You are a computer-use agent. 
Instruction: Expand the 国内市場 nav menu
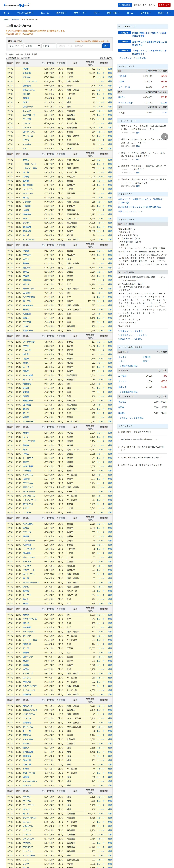61,13
